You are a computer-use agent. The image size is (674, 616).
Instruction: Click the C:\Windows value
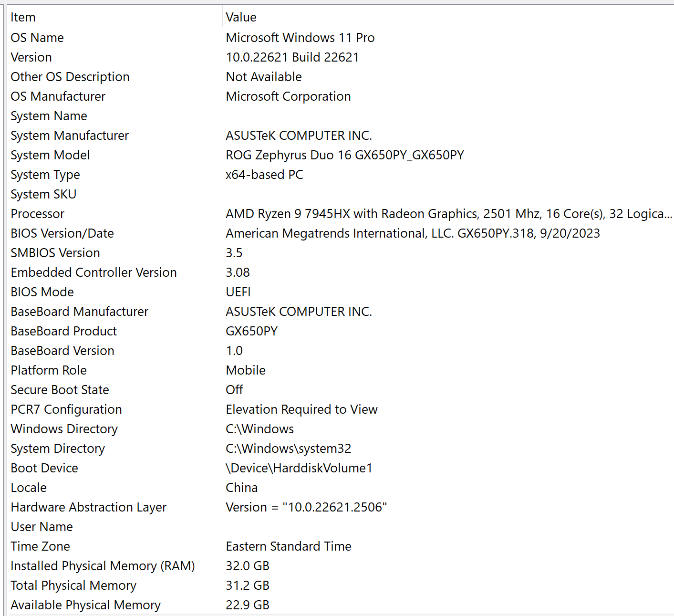pyautogui.click(x=259, y=429)
